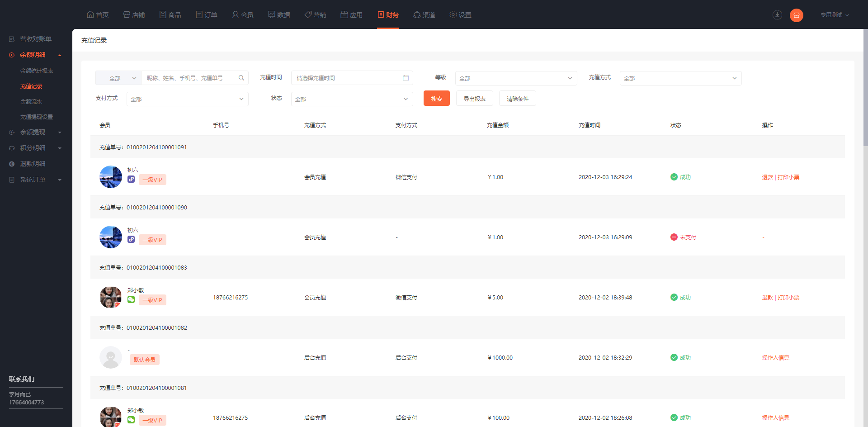Open 余额统计报表 submenu item
The width and height of the screenshot is (868, 427).
[x=37, y=71]
